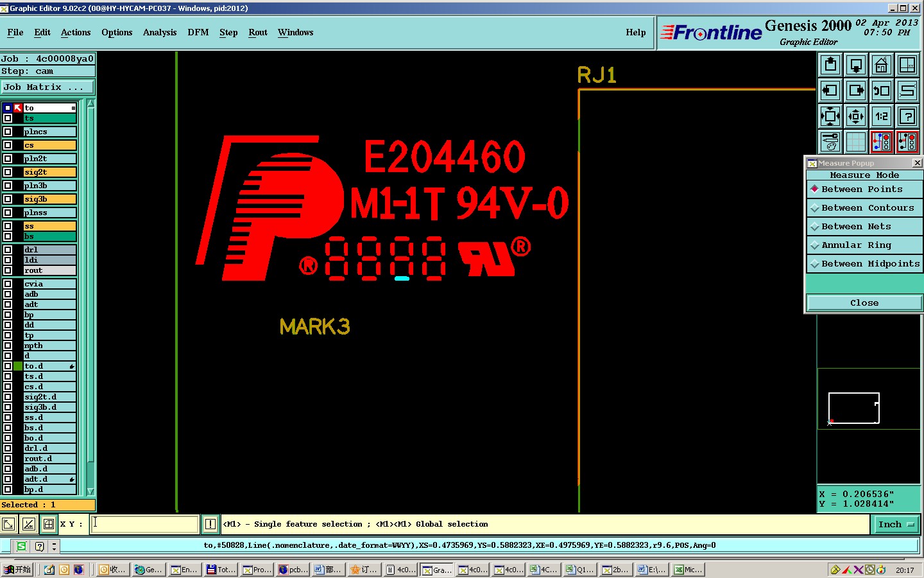Open the Windows menu
The image size is (924, 578).
pos(296,33)
